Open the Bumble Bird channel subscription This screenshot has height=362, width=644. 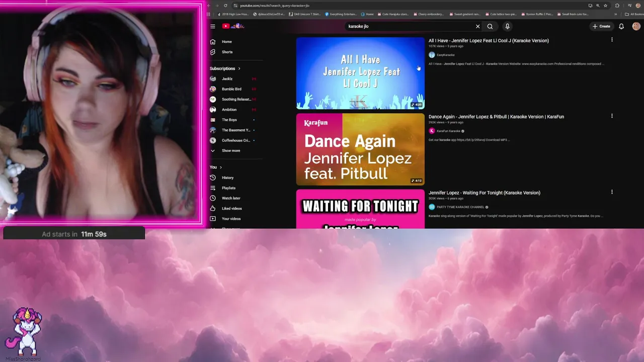click(233, 89)
